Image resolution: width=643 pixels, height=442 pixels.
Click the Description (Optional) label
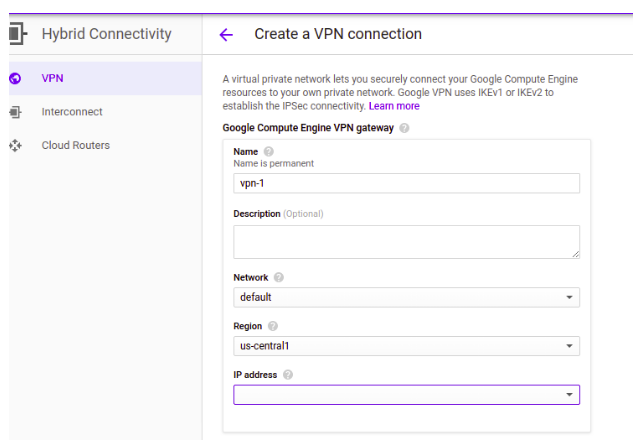click(x=278, y=214)
